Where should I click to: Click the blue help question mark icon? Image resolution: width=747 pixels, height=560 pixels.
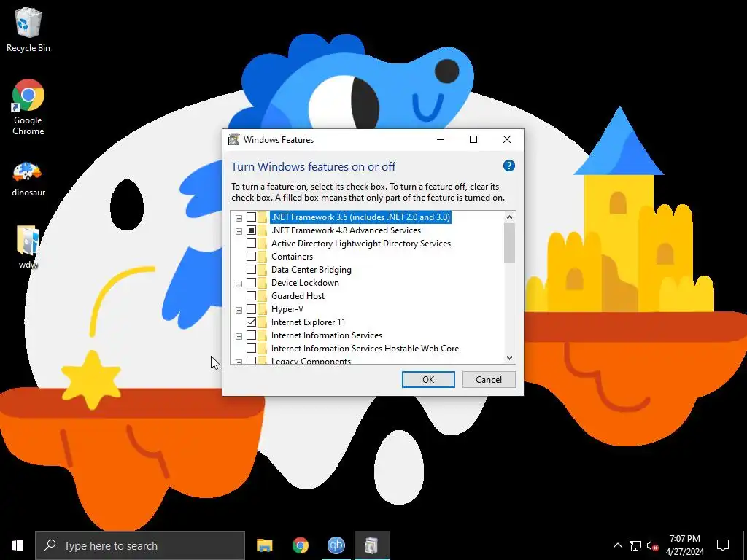point(508,166)
